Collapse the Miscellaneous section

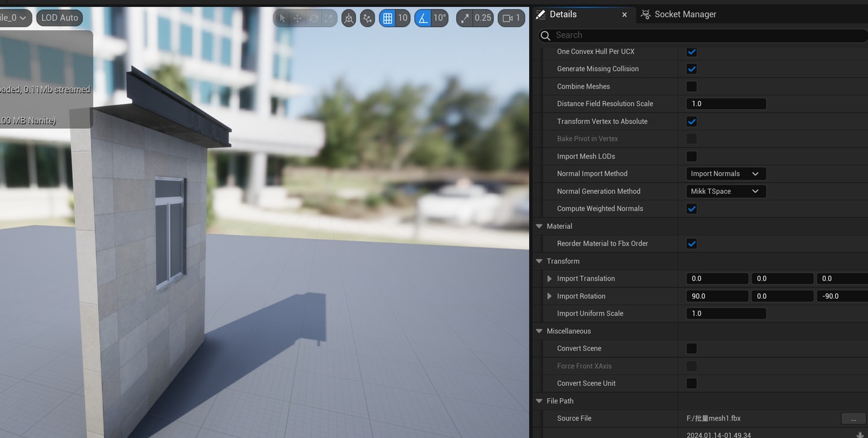click(539, 331)
